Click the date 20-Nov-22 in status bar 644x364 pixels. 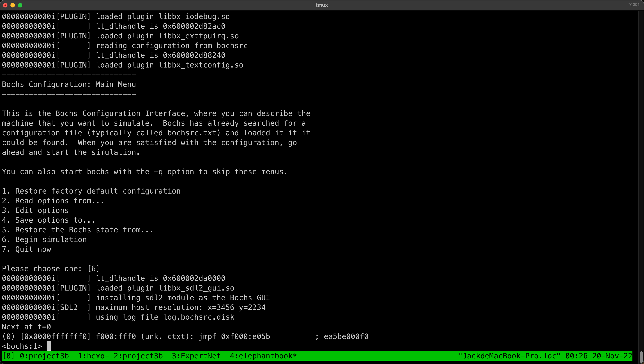[612, 356]
